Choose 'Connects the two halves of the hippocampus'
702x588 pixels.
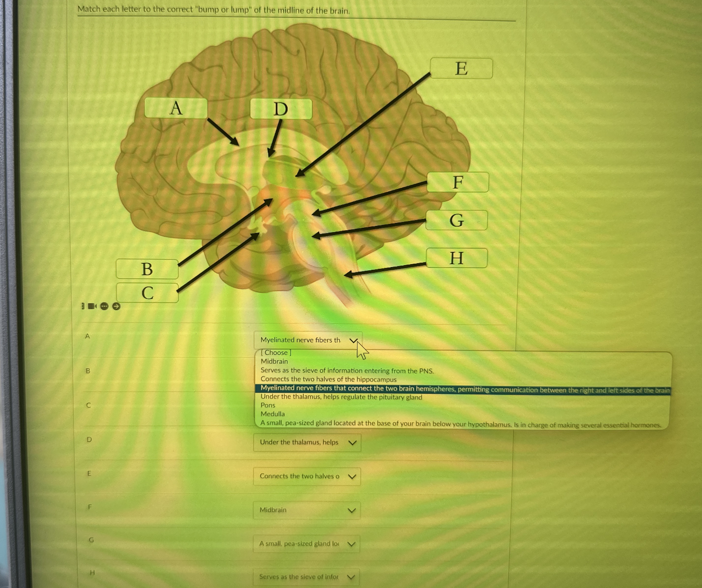coord(328,379)
